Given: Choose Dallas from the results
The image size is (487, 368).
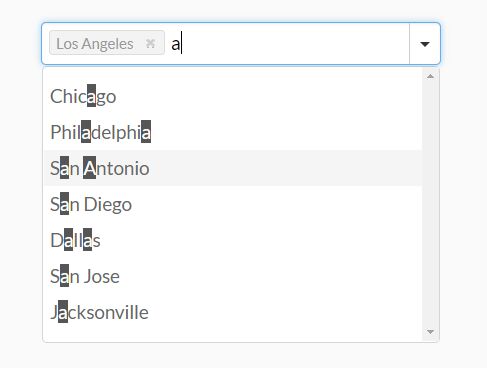Looking at the screenshot, I should click(x=233, y=240).
